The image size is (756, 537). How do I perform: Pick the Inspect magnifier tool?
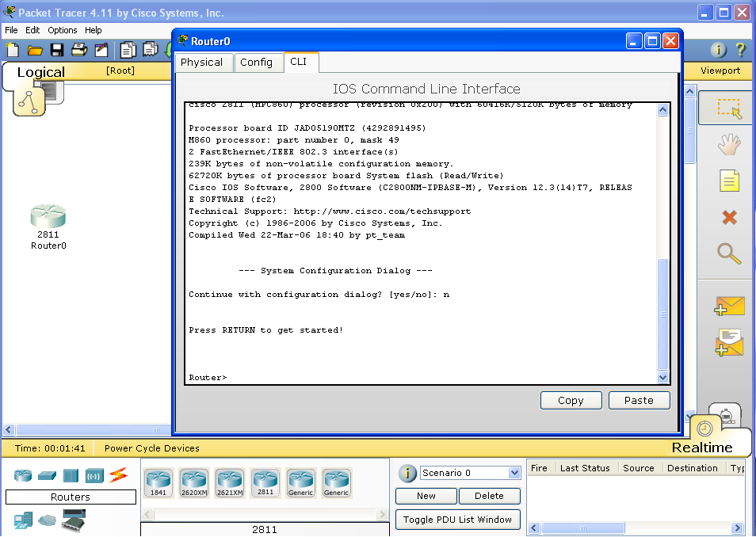(x=729, y=253)
